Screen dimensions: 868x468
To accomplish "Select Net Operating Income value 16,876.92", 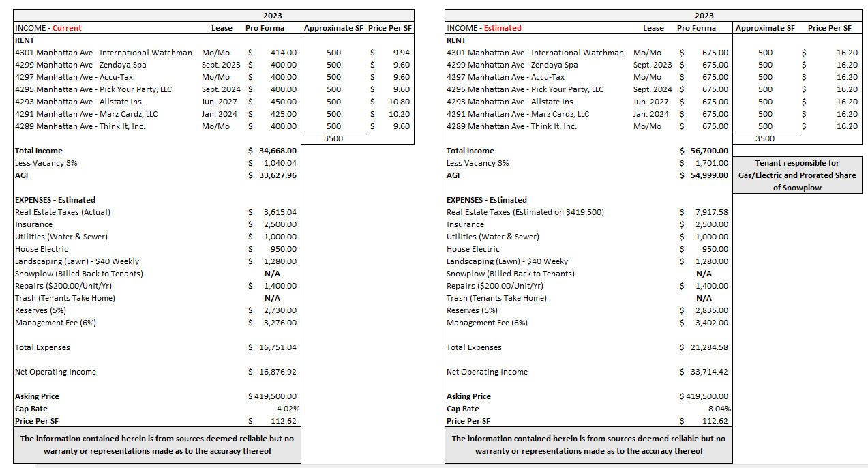I will 277,372.
